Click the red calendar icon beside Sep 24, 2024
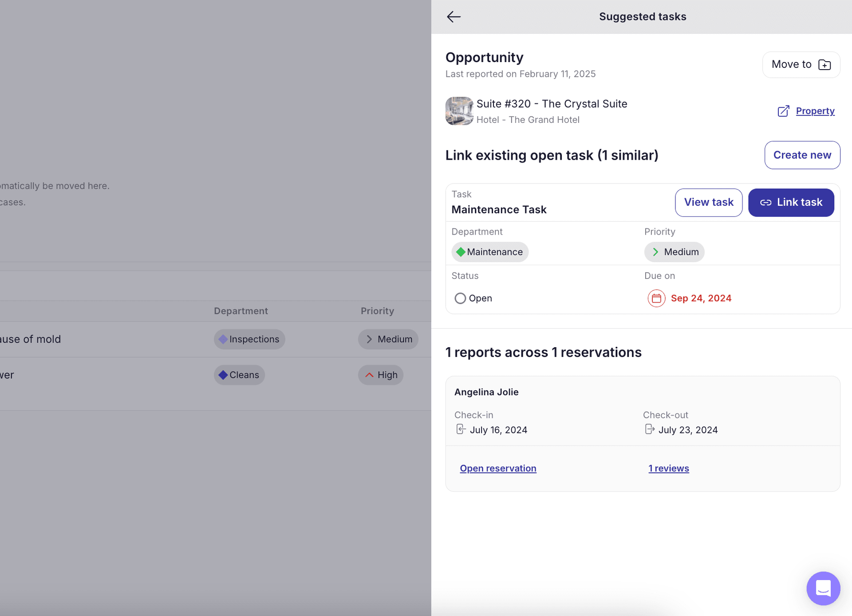852x616 pixels. pyautogui.click(x=656, y=298)
